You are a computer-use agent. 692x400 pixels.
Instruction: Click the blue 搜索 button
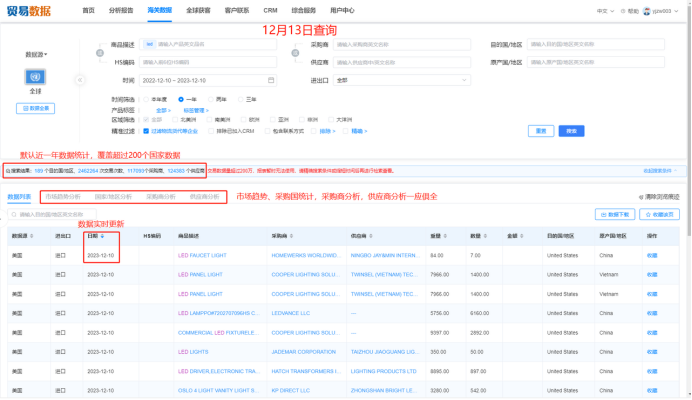click(x=570, y=130)
